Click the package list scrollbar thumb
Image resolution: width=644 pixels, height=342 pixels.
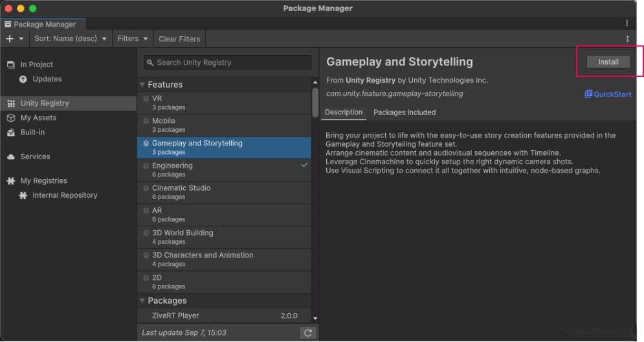(315, 103)
